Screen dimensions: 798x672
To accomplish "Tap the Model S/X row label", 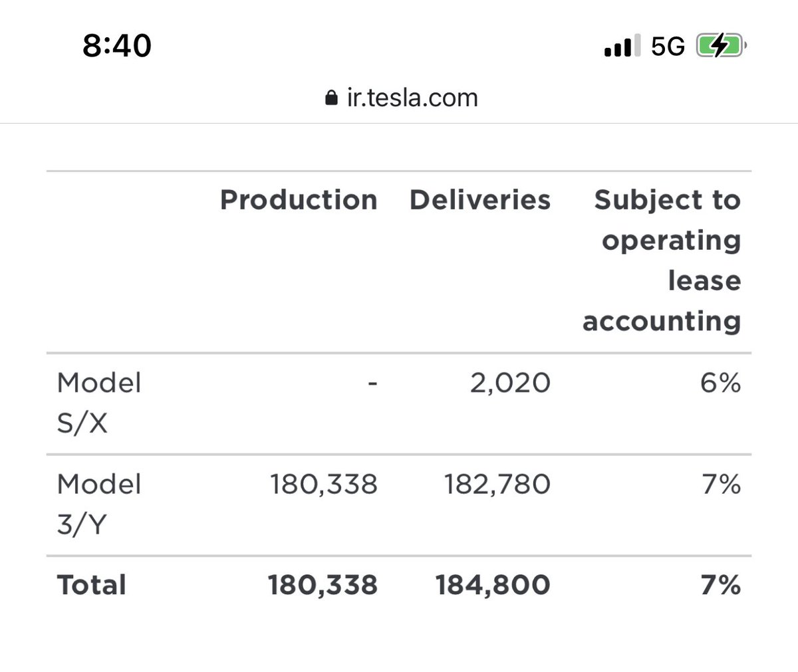I will click(x=99, y=402).
